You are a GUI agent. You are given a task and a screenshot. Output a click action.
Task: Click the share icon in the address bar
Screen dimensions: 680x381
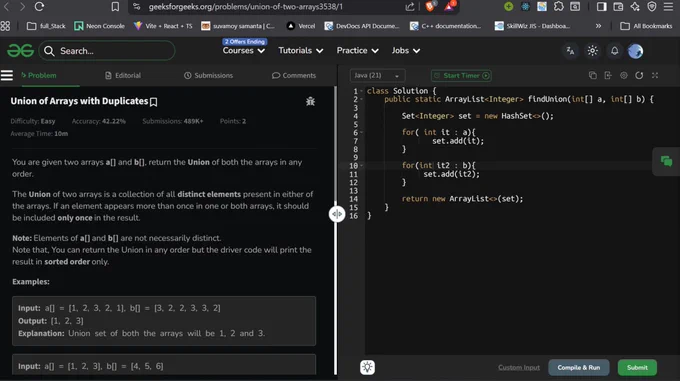[x=410, y=7]
